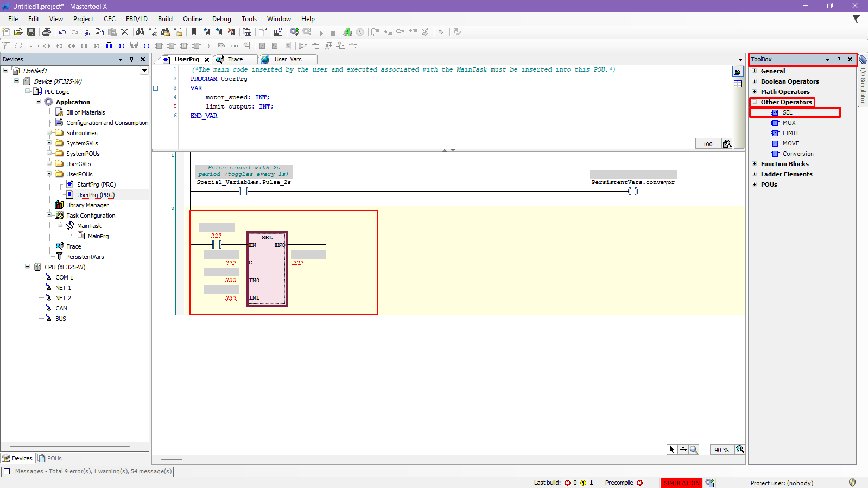Select the LIMIT operator in ToolBox

[790, 133]
